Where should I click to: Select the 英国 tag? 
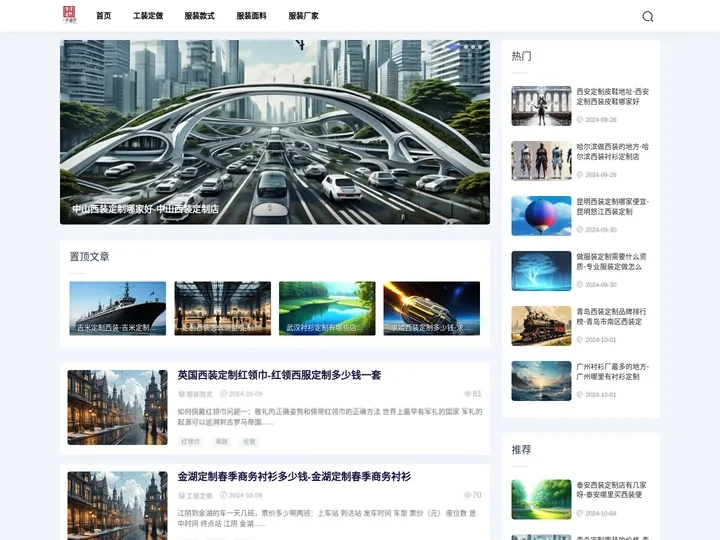tap(221, 441)
